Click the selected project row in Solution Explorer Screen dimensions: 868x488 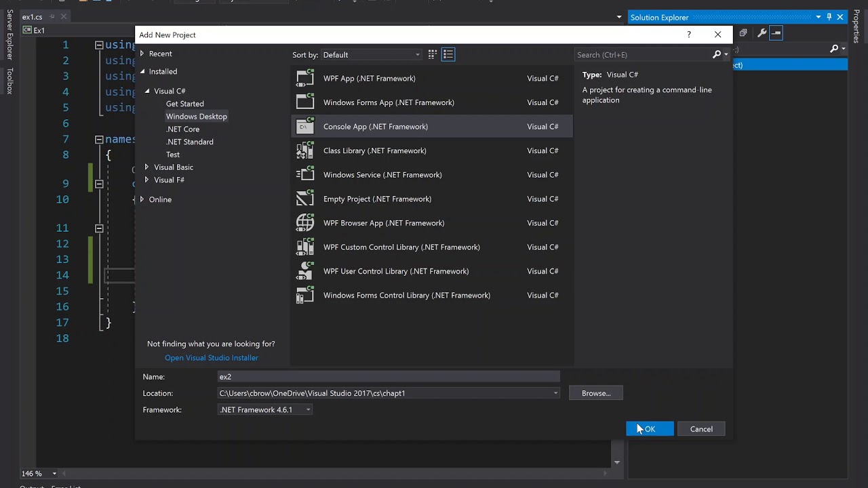790,65
